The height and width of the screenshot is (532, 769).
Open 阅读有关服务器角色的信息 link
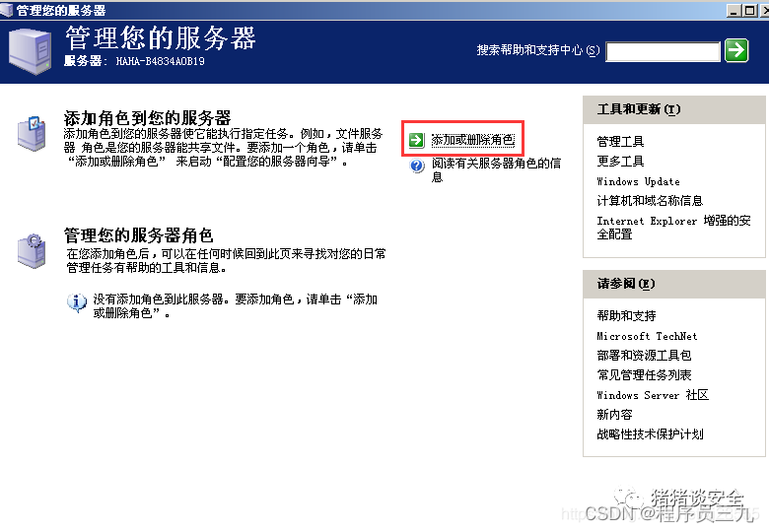coord(496,169)
